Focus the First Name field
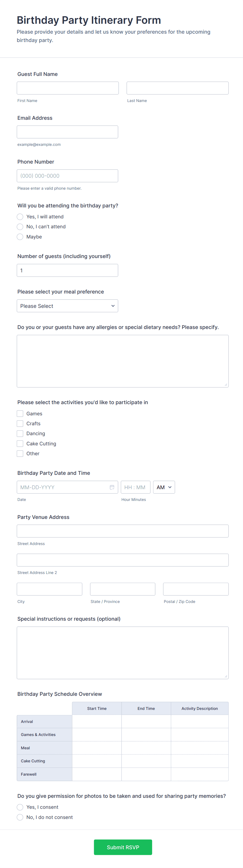Screen dimensions: 243x868 (68, 88)
